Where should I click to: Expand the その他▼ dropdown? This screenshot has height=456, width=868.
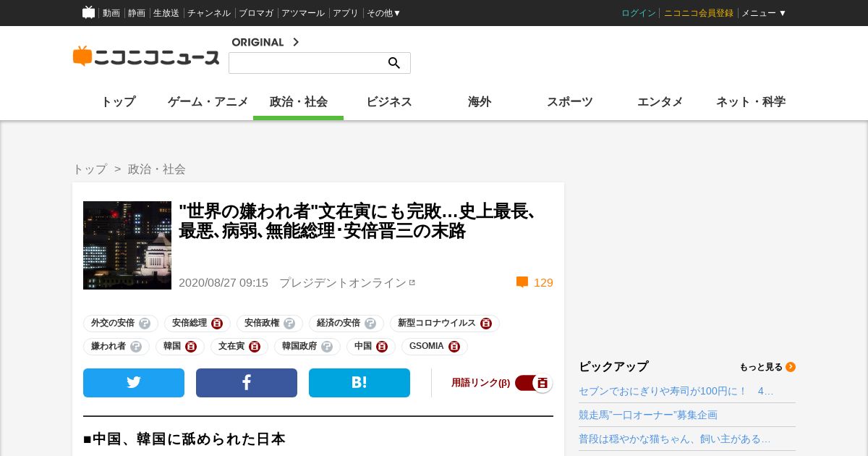point(383,13)
